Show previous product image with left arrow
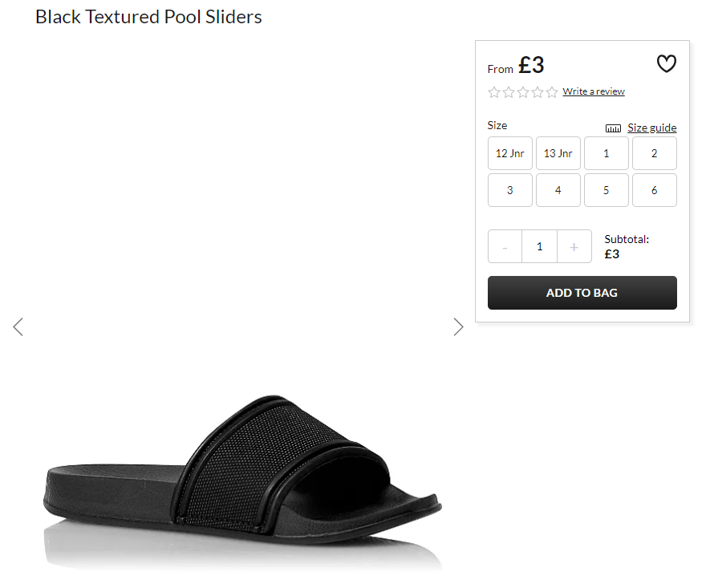The height and width of the screenshot is (588, 710). [18, 326]
